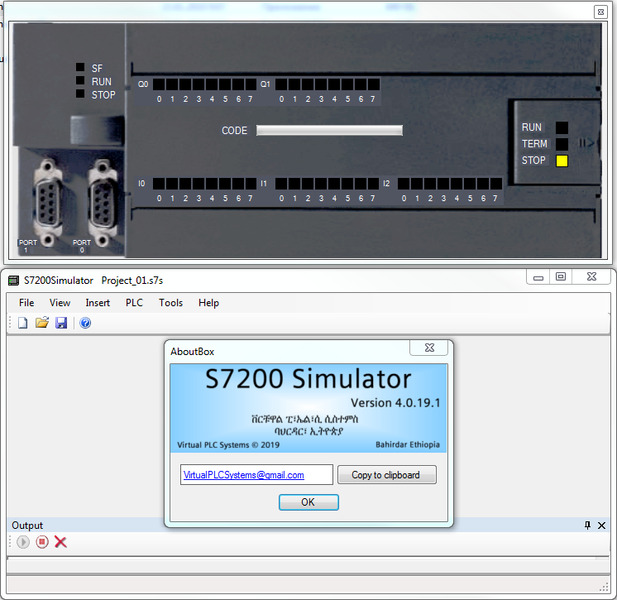
Task: Open the File menu
Action: coord(26,303)
